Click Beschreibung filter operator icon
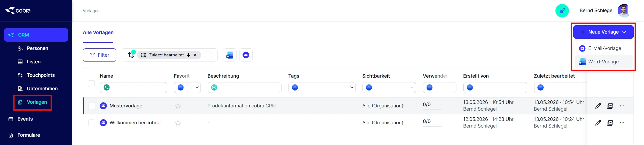Screen dimensions: 644x145 click(x=214, y=88)
